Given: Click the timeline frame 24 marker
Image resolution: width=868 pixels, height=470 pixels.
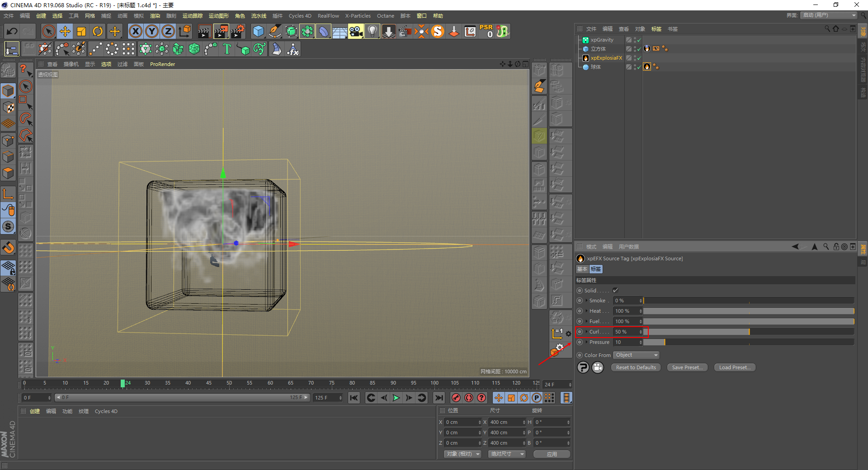Looking at the screenshot, I should pos(123,383).
